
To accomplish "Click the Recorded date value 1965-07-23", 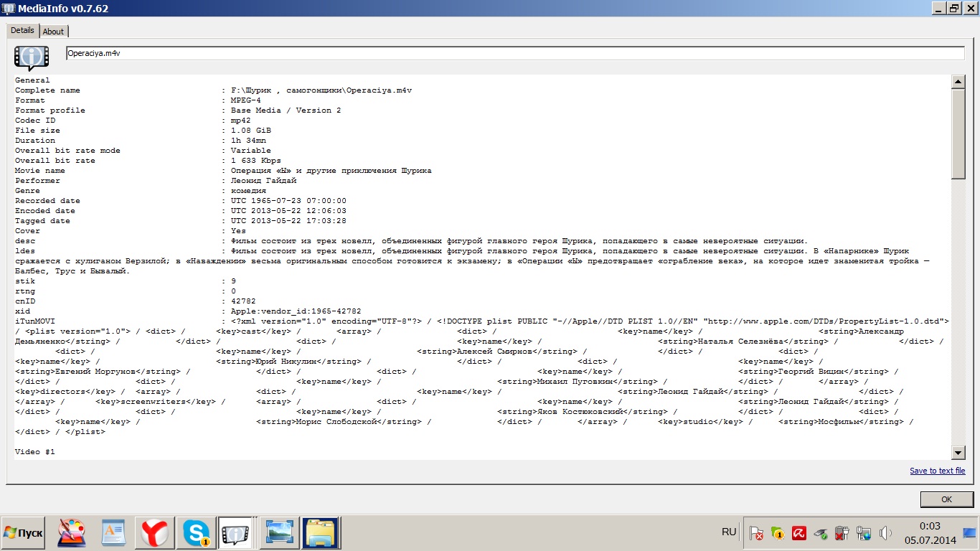I will (289, 201).
